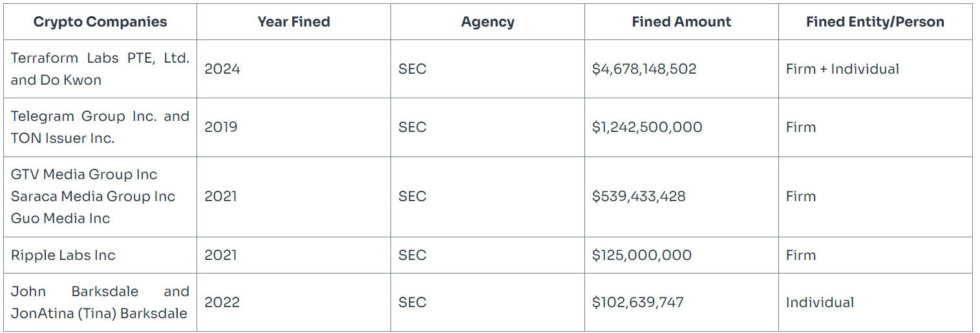This screenshot has width=980, height=333.
Task: Click the Agency column header
Action: coord(487,22)
